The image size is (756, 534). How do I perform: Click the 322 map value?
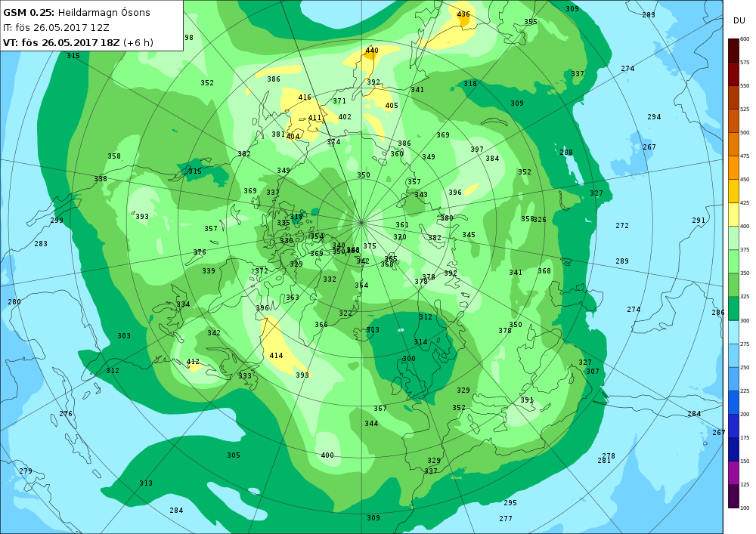click(x=345, y=313)
